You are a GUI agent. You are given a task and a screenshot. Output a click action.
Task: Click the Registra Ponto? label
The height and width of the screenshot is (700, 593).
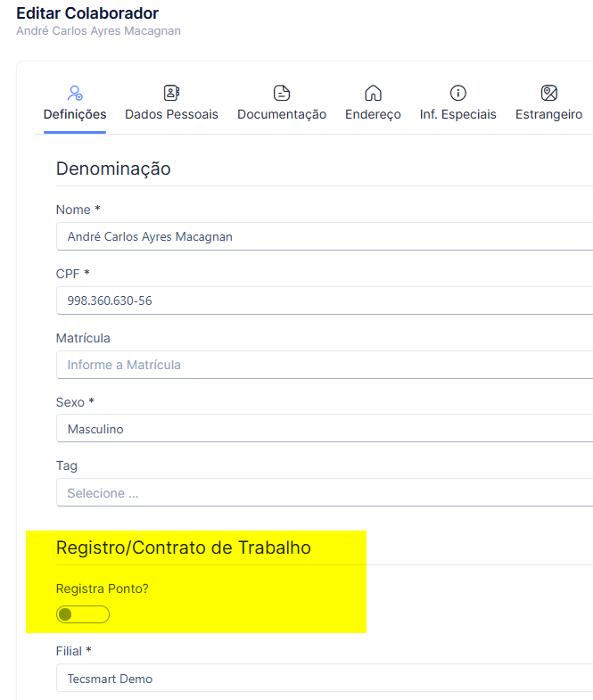[x=102, y=589]
